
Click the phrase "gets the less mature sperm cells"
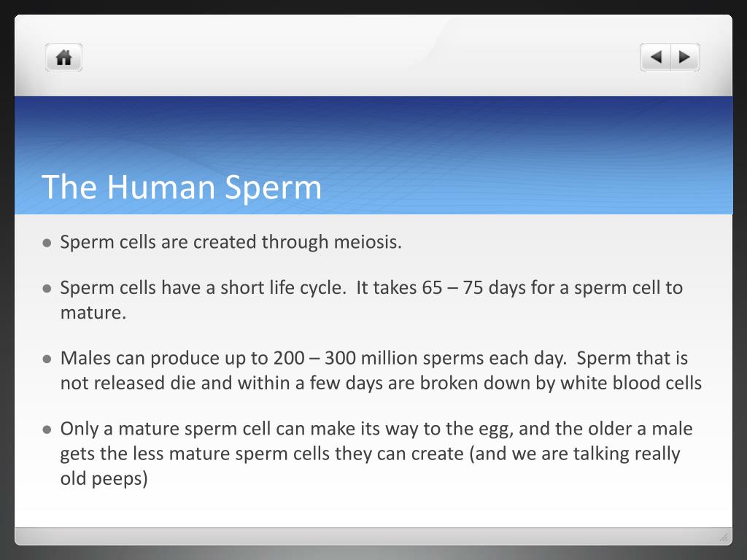tap(195, 454)
